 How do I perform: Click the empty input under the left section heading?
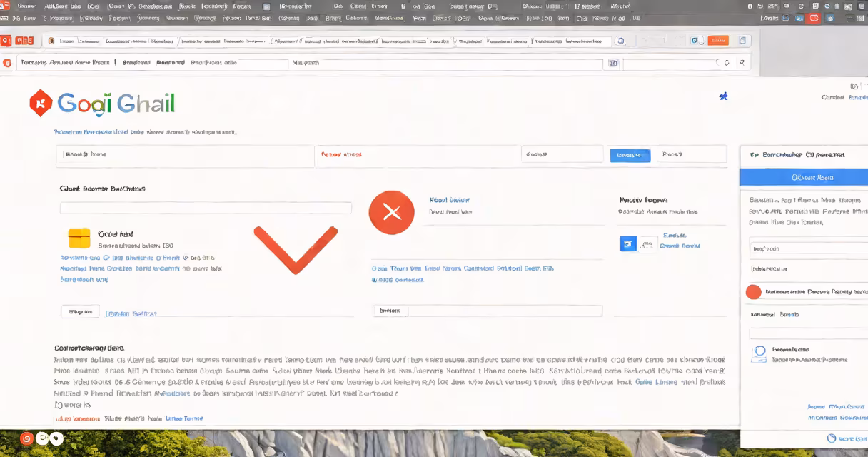(x=206, y=208)
